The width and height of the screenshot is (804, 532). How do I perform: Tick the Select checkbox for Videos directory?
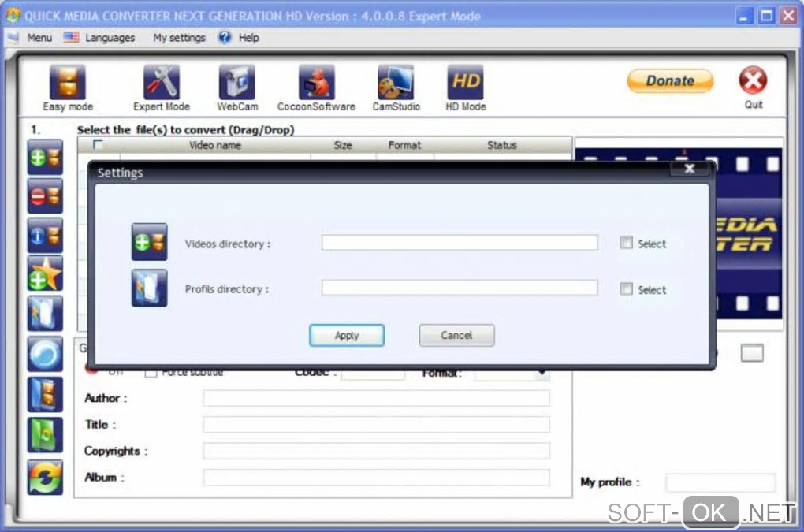pyautogui.click(x=626, y=243)
